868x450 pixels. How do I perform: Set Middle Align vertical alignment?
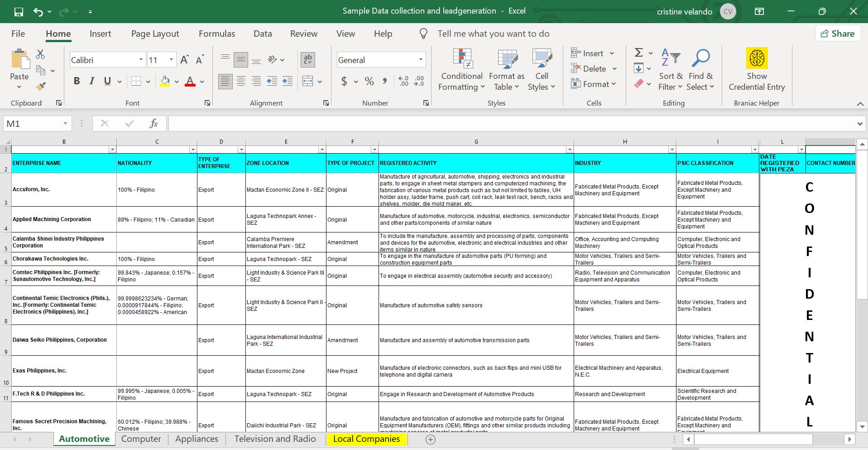(x=241, y=59)
